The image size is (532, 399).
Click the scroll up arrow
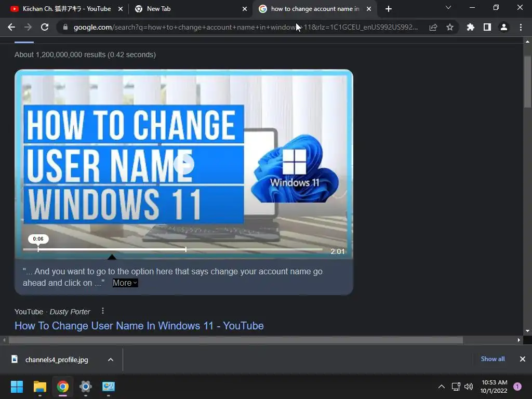(527, 42)
